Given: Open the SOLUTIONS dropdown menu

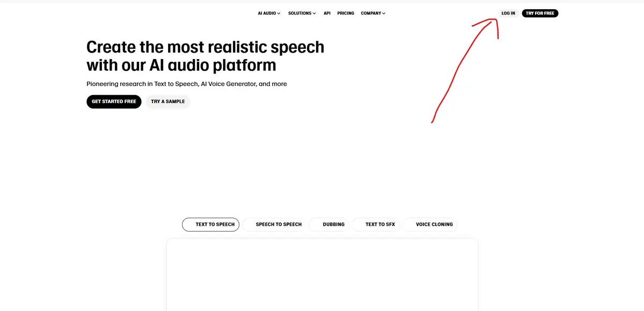Looking at the screenshot, I should pos(302,13).
